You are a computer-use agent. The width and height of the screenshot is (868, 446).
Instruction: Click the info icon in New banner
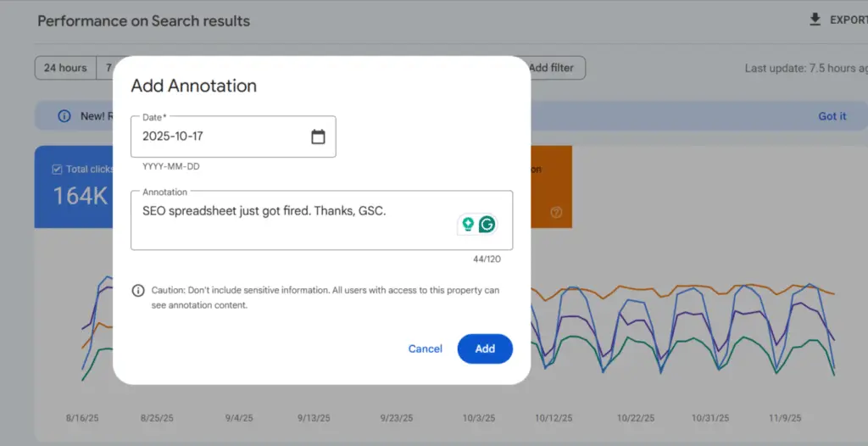pyautogui.click(x=64, y=116)
